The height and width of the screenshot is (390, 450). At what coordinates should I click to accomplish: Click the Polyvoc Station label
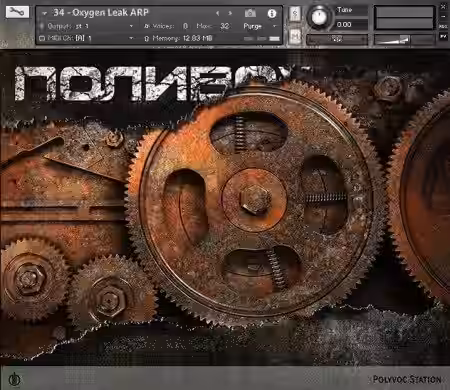407,379
